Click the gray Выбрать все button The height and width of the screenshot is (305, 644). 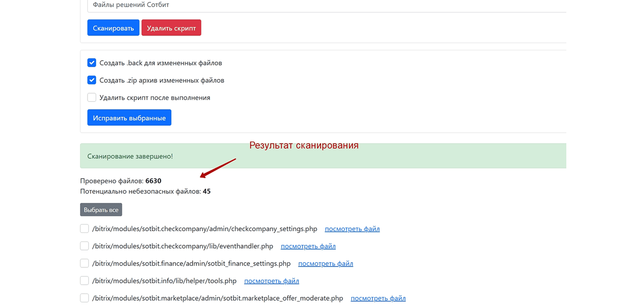tap(101, 209)
